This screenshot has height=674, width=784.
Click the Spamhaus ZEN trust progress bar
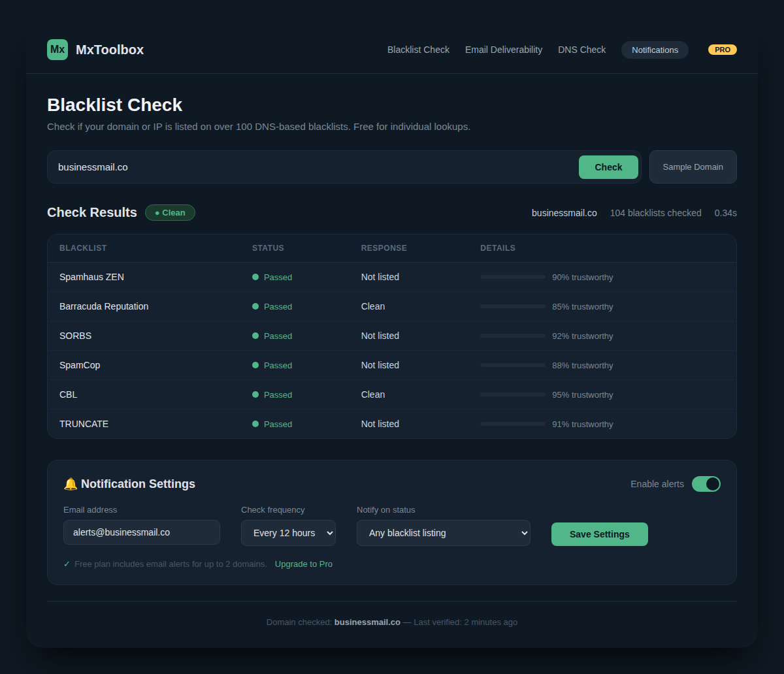click(513, 277)
